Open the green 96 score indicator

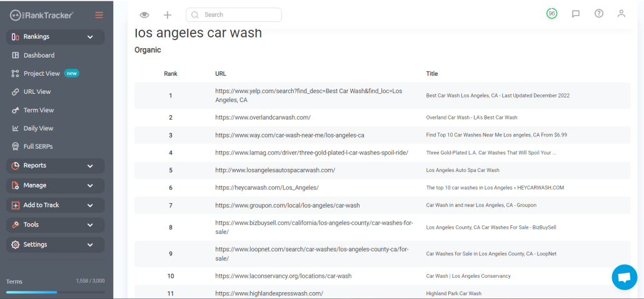click(x=551, y=14)
